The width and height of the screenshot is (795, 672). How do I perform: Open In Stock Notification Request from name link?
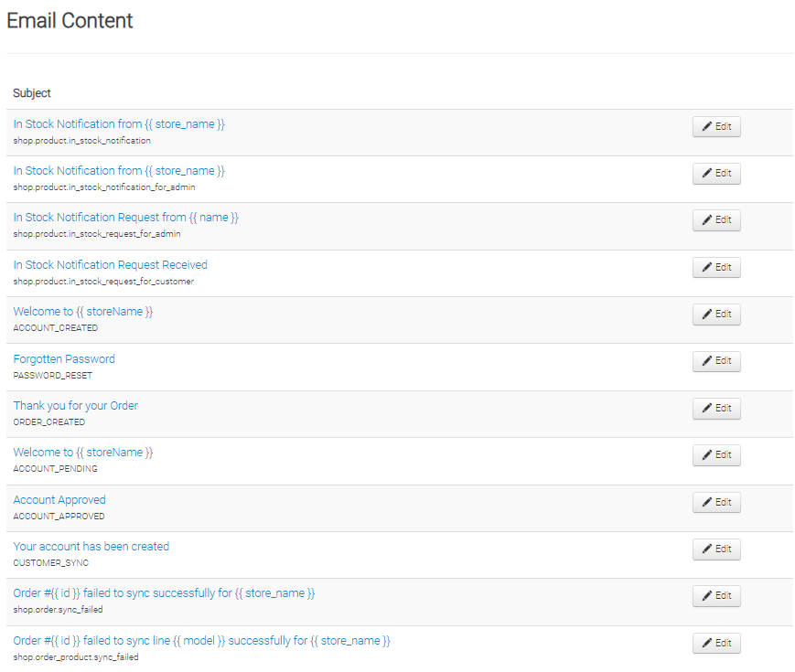tap(125, 218)
